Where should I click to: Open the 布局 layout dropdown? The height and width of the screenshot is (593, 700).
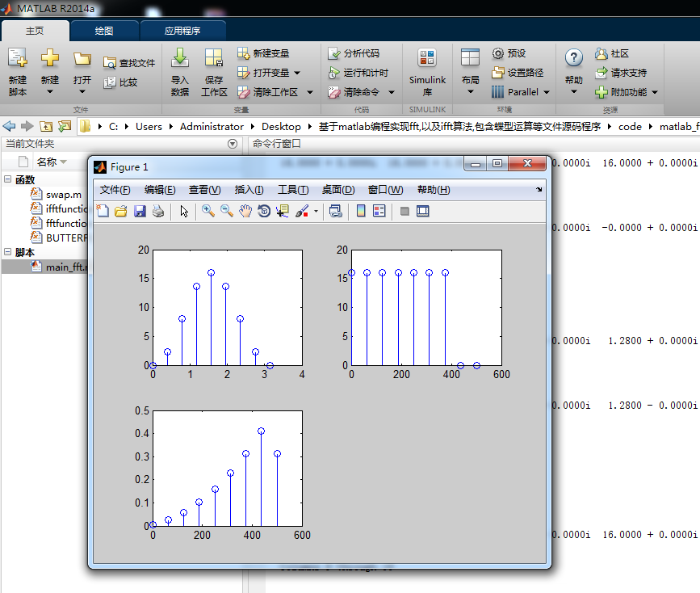(470, 72)
